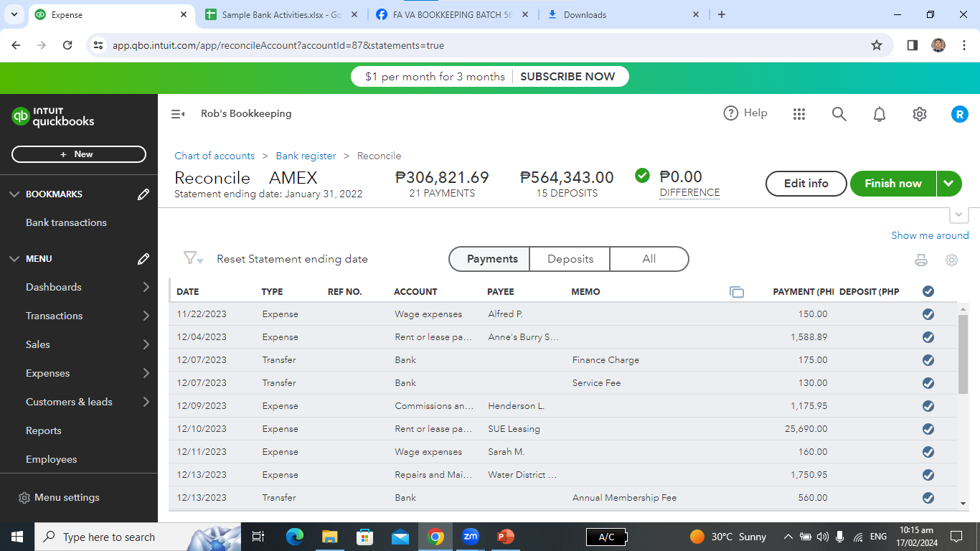Open the QuickBooks settings gear
Image resolution: width=980 pixels, height=551 pixels.
[x=920, y=114]
